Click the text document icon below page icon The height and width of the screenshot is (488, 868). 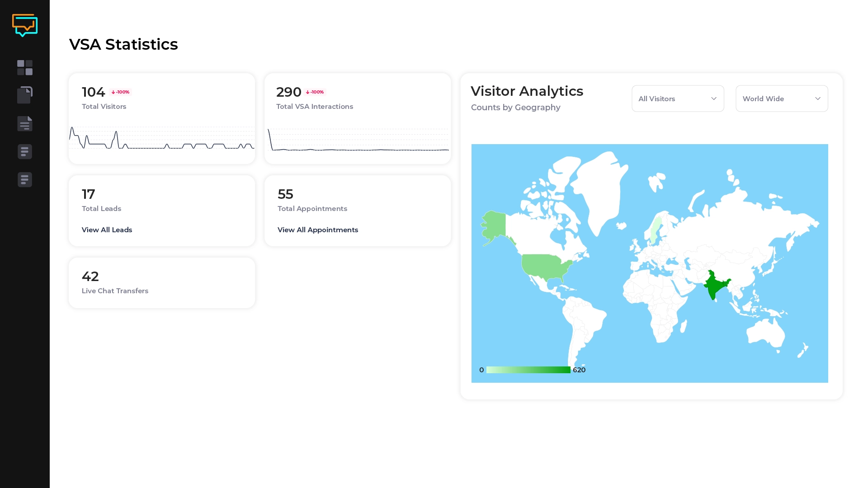(24, 123)
